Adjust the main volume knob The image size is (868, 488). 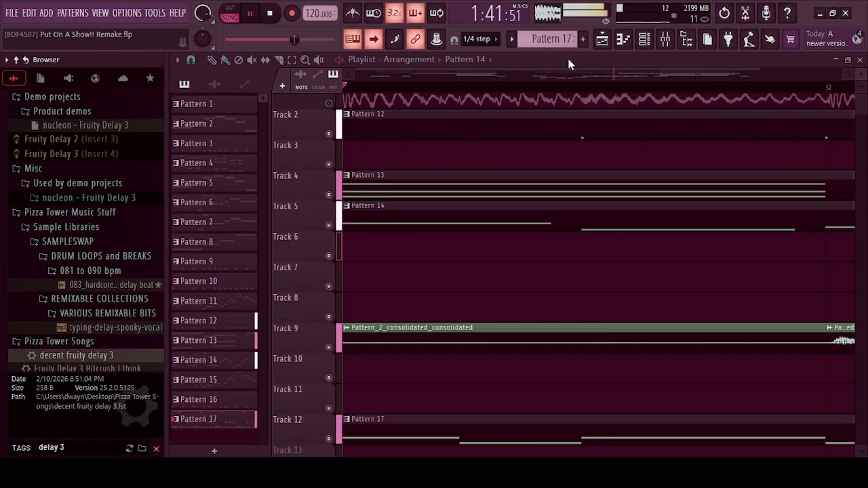[x=203, y=13]
